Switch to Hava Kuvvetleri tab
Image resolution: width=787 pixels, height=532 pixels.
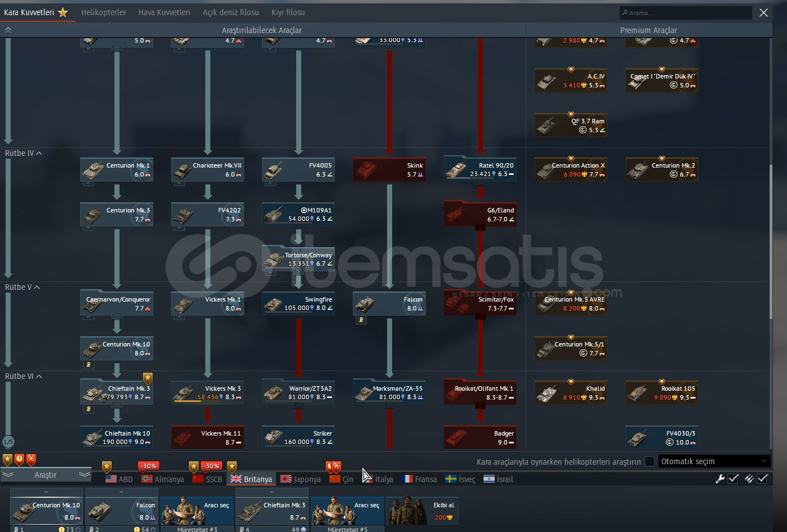pyautogui.click(x=164, y=12)
